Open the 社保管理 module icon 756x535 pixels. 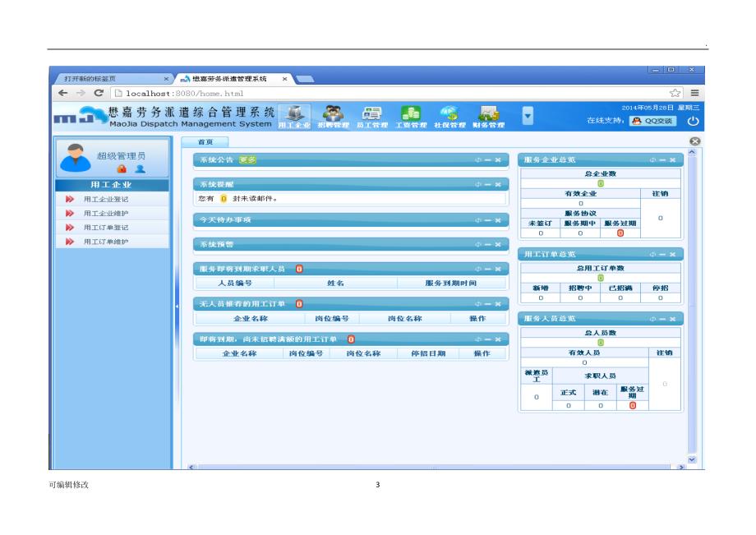449,116
